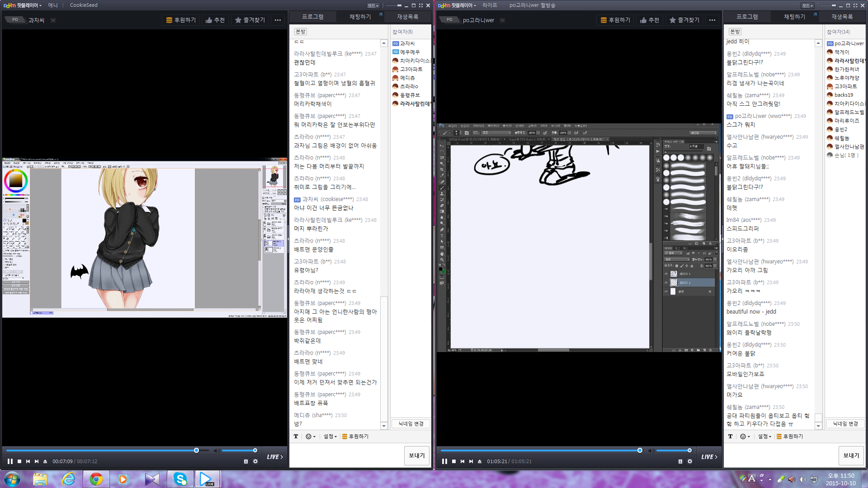The image size is (868, 488).
Task: Click the text format T icon in left chat
Action: [x=296, y=436]
